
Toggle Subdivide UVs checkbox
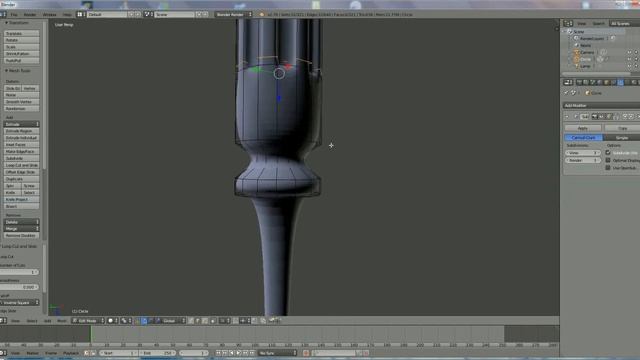608,153
